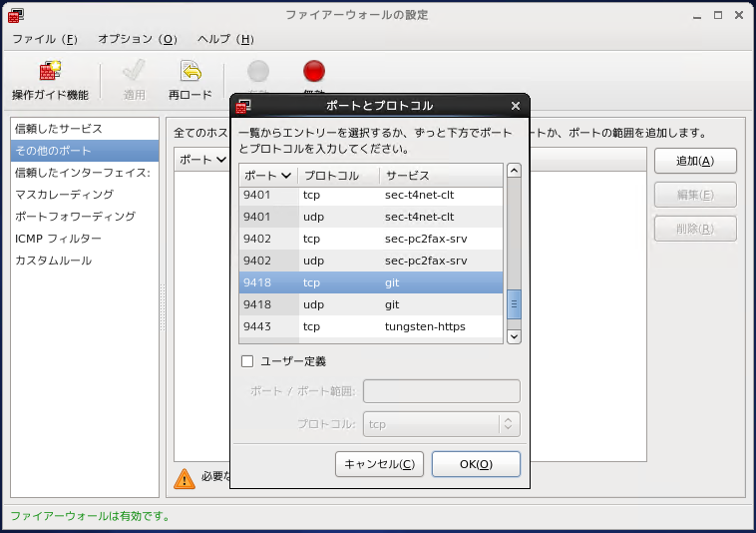This screenshot has height=533, width=756.
Task: Click the プロトコル column header
Action: tap(339, 176)
